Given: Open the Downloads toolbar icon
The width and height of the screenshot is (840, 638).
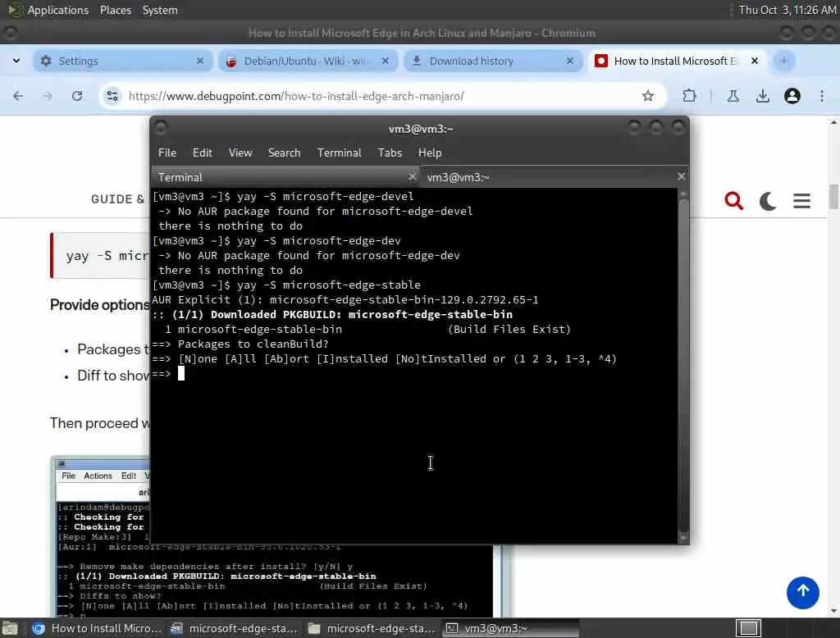Looking at the screenshot, I should pos(762,96).
